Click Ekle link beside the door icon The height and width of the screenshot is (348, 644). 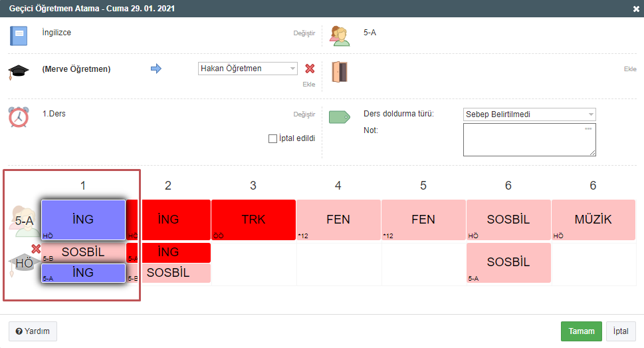[x=630, y=69]
